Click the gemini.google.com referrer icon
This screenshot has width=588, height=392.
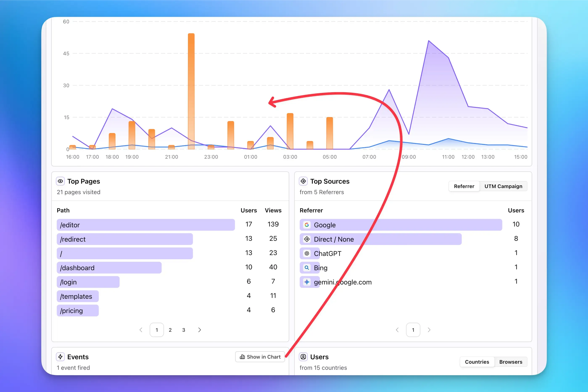[307, 282]
